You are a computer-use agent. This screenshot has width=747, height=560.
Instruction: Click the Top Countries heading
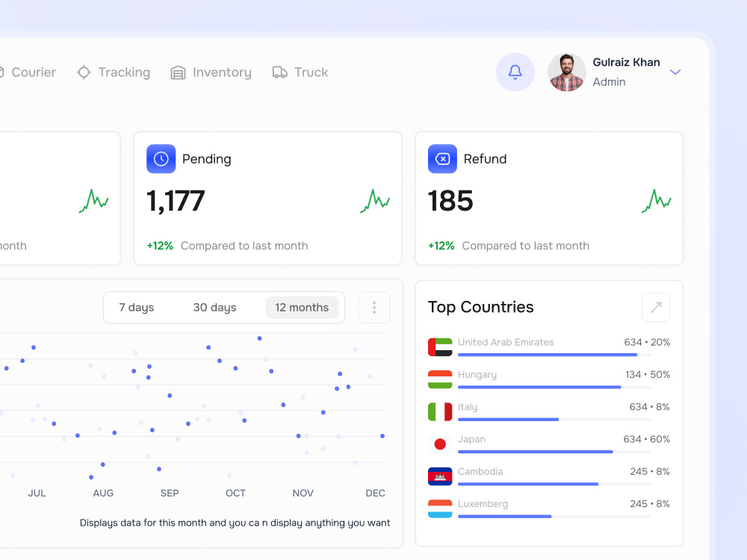pyautogui.click(x=480, y=308)
